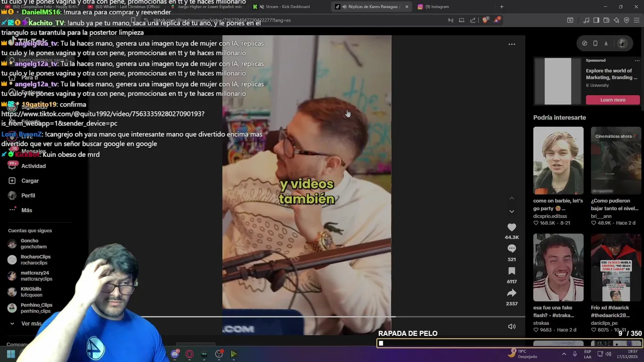Go to next video with the down chevron

[x=512, y=212]
